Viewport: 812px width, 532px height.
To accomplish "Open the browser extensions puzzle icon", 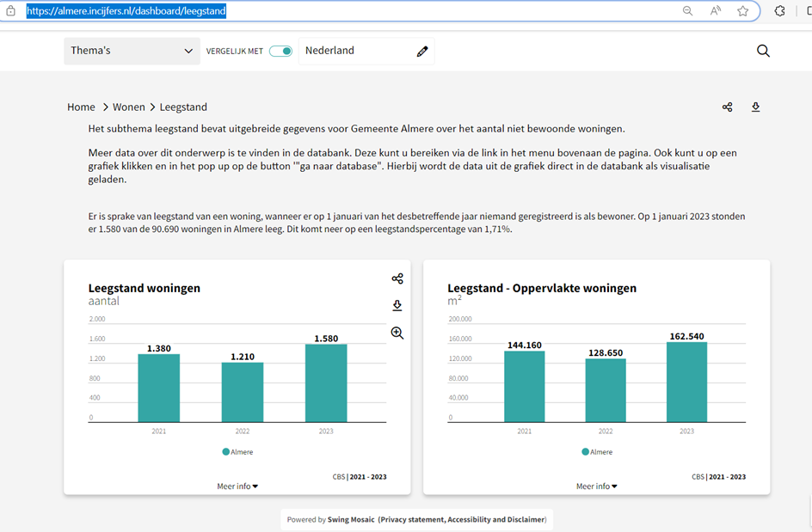I will coord(780,11).
